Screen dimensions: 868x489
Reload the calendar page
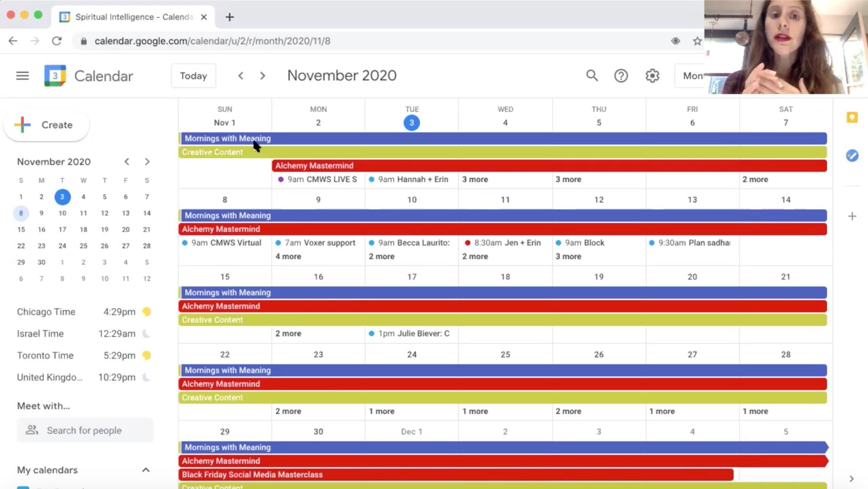tap(57, 41)
